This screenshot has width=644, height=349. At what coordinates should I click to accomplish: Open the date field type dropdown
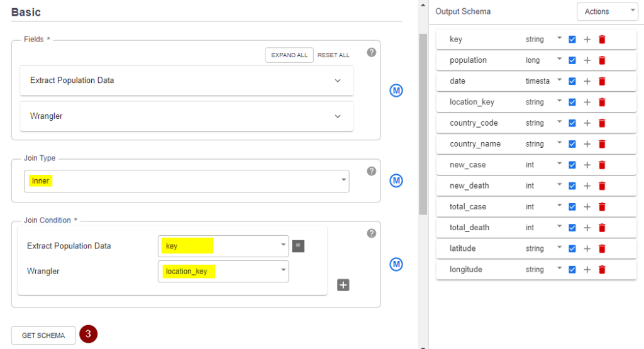coord(558,80)
